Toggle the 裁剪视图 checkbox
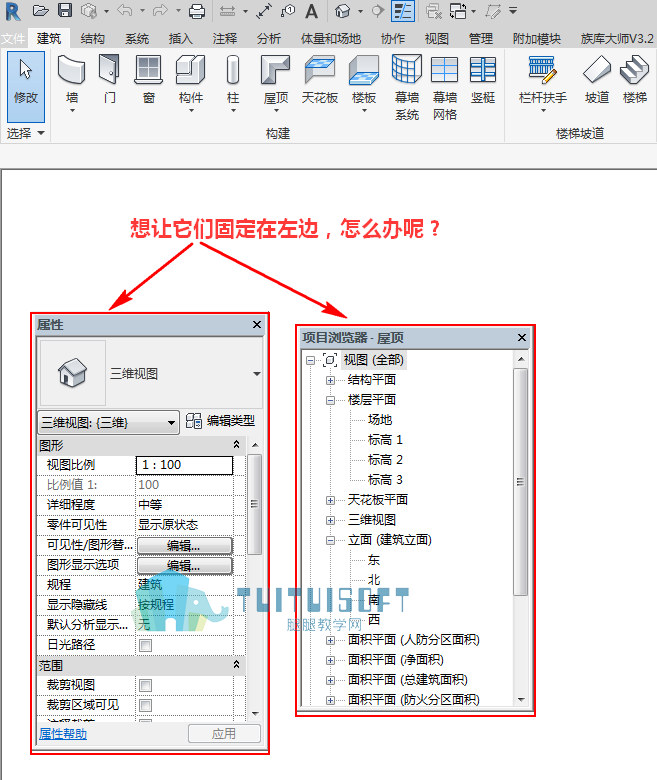The height and width of the screenshot is (780, 657). (x=145, y=685)
